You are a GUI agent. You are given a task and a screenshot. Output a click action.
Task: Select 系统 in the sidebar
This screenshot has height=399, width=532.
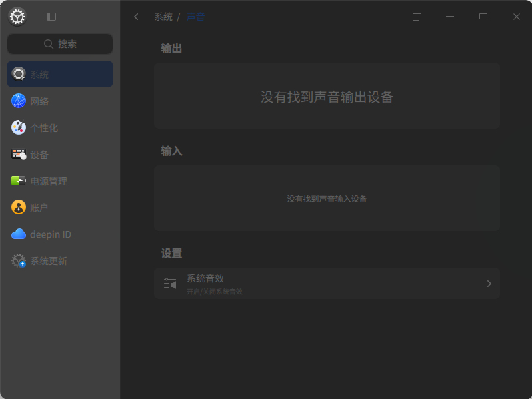pos(60,74)
